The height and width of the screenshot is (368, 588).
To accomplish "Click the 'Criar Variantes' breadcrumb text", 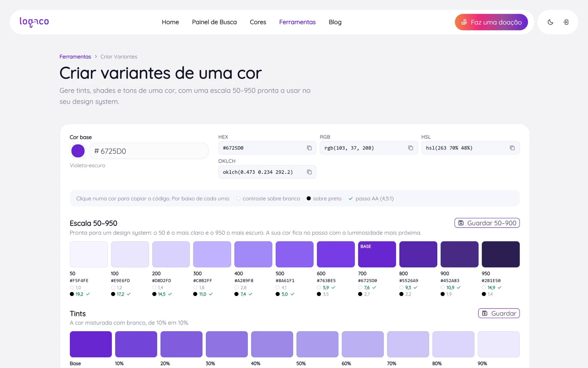I will [x=119, y=57].
